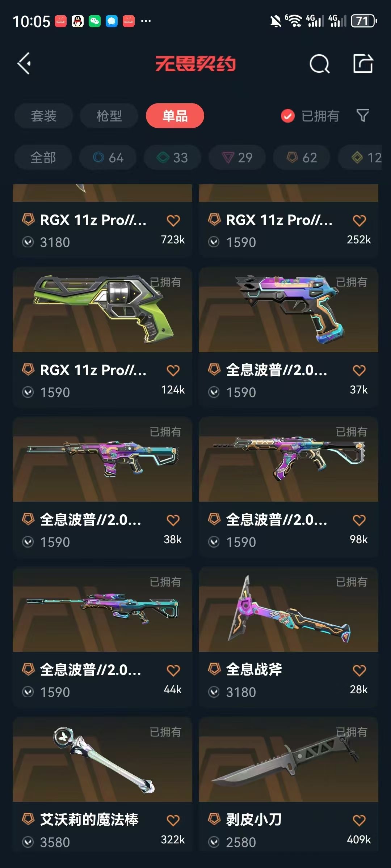Image resolution: width=391 pixels, height=868 pixels.
Task: Switch to the 套装 tab
Action: 44,116
